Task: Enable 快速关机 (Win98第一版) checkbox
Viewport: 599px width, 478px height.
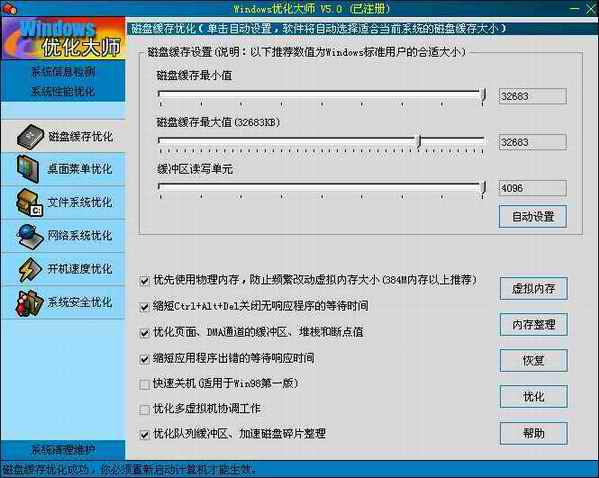Action: pyautogui.click(x=144, y=384)
